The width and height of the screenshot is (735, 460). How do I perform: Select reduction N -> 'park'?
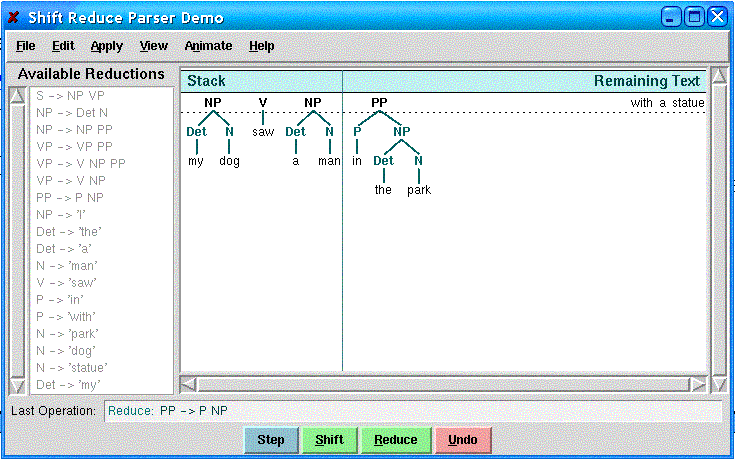[67, 334]
